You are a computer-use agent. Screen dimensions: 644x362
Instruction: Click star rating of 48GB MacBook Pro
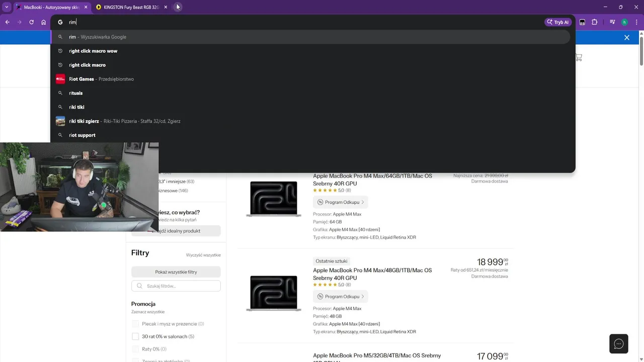point(325,285)
